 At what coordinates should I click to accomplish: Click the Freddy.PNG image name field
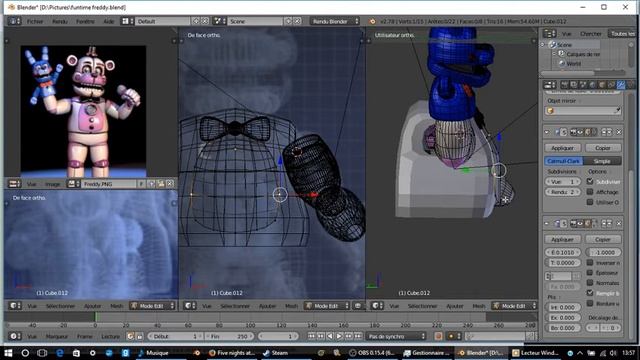click(x=109, y=184)
